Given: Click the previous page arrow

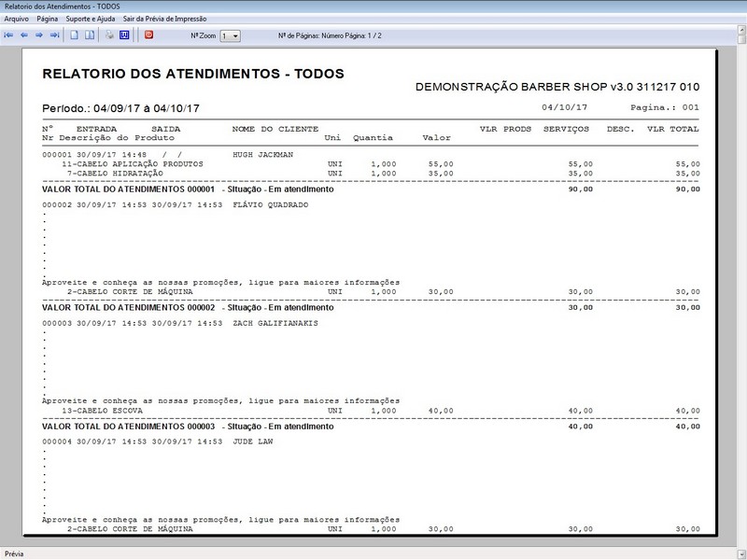Looking at the screenshot, I should 24,35.
